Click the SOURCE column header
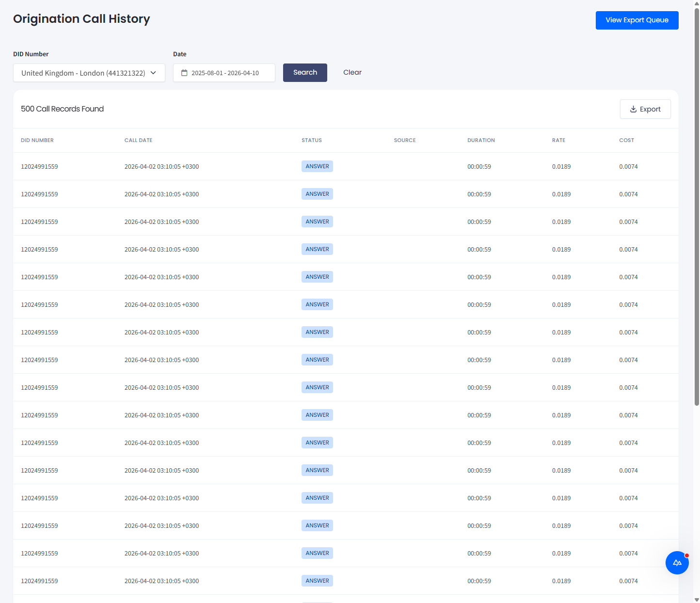This screenshot has height=603, width=700. point(405,141)
